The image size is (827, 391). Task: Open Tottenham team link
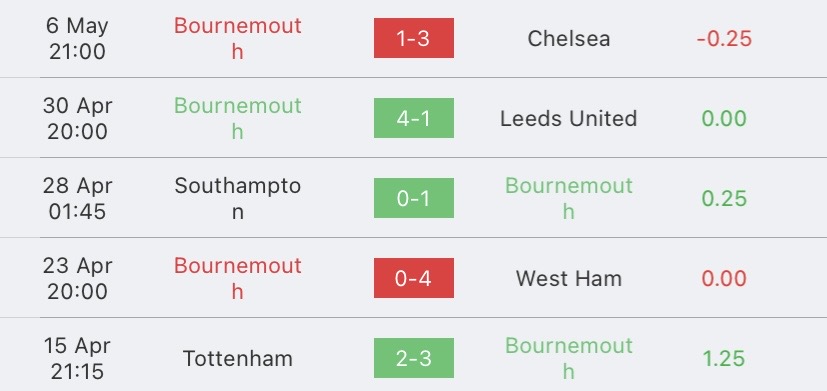tap(237, 359)
